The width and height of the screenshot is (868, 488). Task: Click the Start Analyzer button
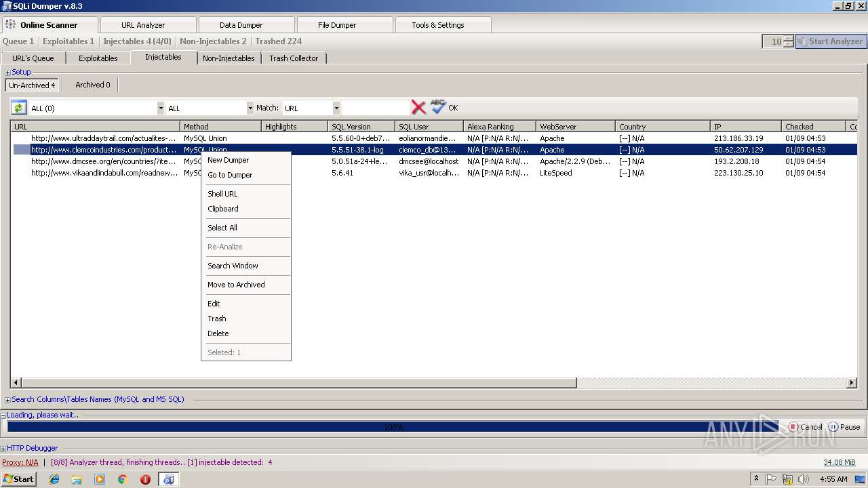coord(831,41)
